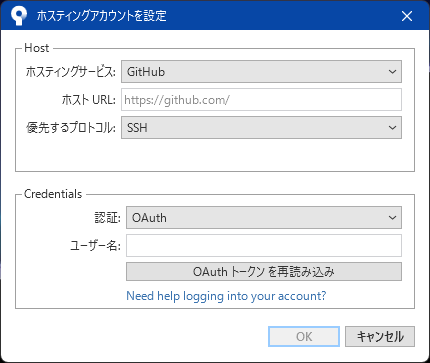Click the chevron arrow beside SSH
This screenshot has width=430, height=363.
(392, 128)
